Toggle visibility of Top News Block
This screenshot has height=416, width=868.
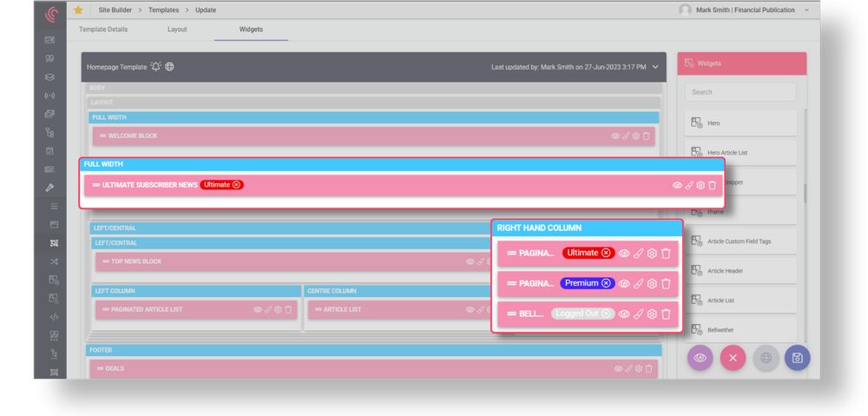pos(470,261)
